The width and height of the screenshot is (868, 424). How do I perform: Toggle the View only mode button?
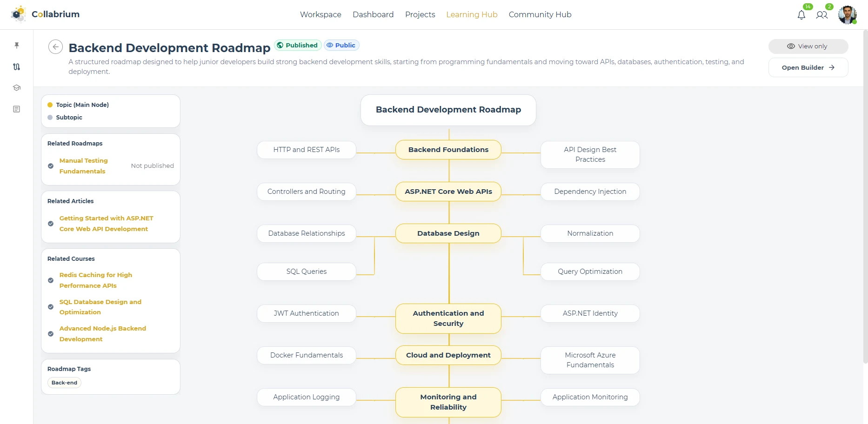click(808, 46)
